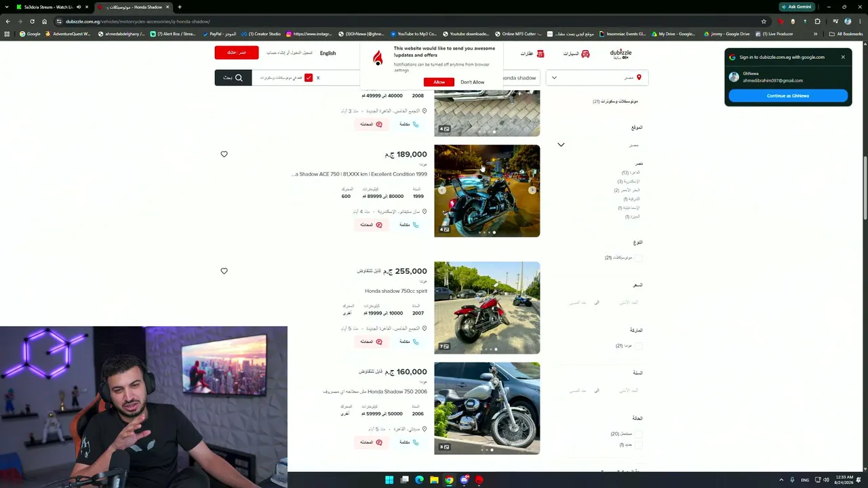868x488 pixels.
Task: Tick the Honda (21) brand checkbox
Action: (x=638, y=346)
